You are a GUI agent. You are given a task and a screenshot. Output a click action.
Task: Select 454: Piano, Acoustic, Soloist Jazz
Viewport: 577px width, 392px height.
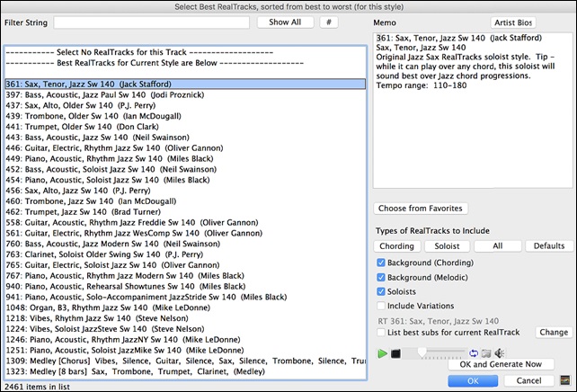[x=185, y=180]
